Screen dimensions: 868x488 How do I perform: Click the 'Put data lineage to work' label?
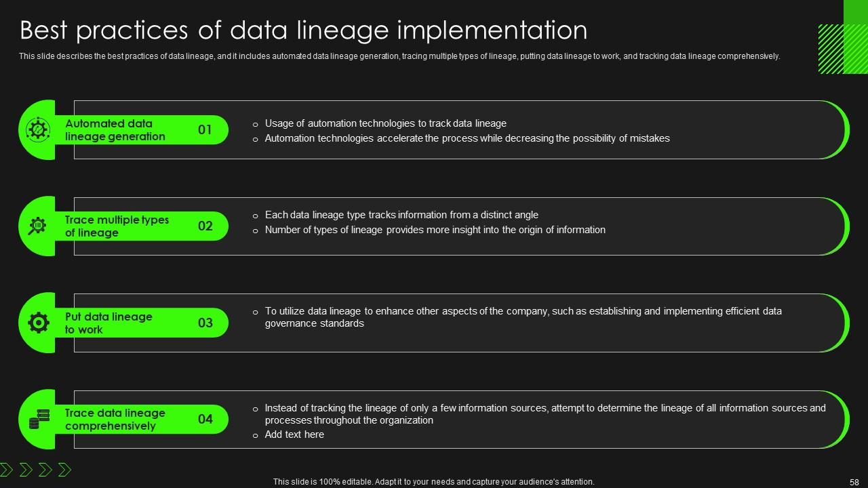pyautogui.click(x=108, y=323)
